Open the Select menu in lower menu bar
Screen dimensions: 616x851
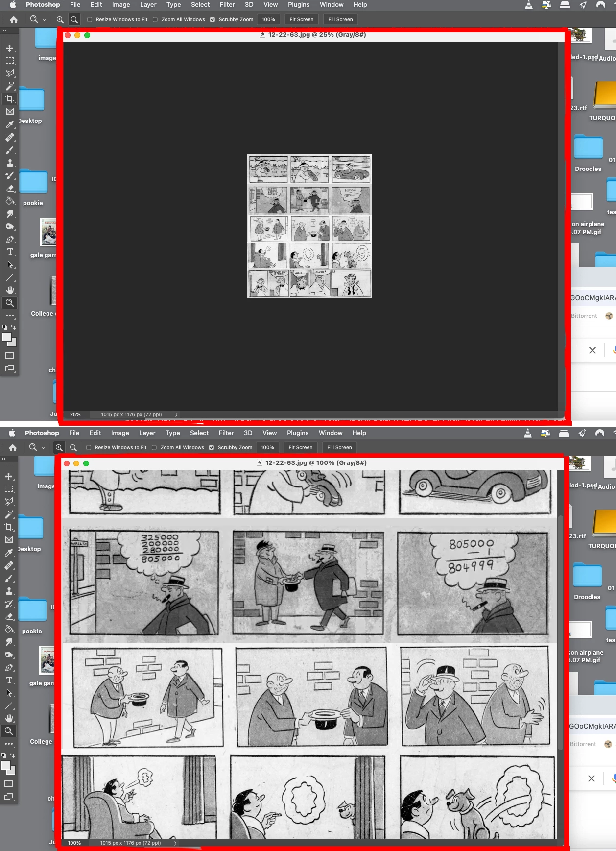click(x=199, y=433)
